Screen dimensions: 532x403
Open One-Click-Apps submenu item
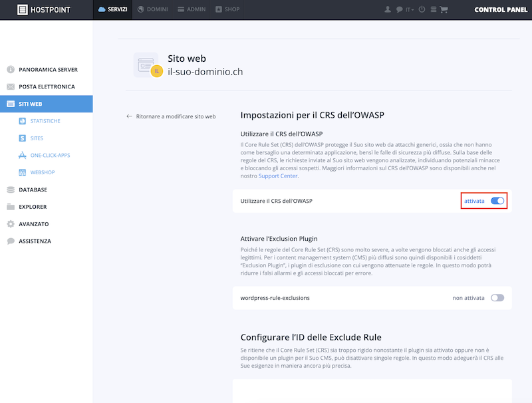pos(46,156)
